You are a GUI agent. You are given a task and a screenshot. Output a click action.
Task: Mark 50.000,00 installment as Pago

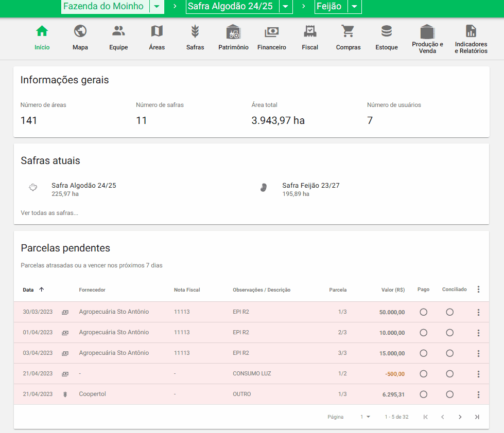[x=424, y=312]
